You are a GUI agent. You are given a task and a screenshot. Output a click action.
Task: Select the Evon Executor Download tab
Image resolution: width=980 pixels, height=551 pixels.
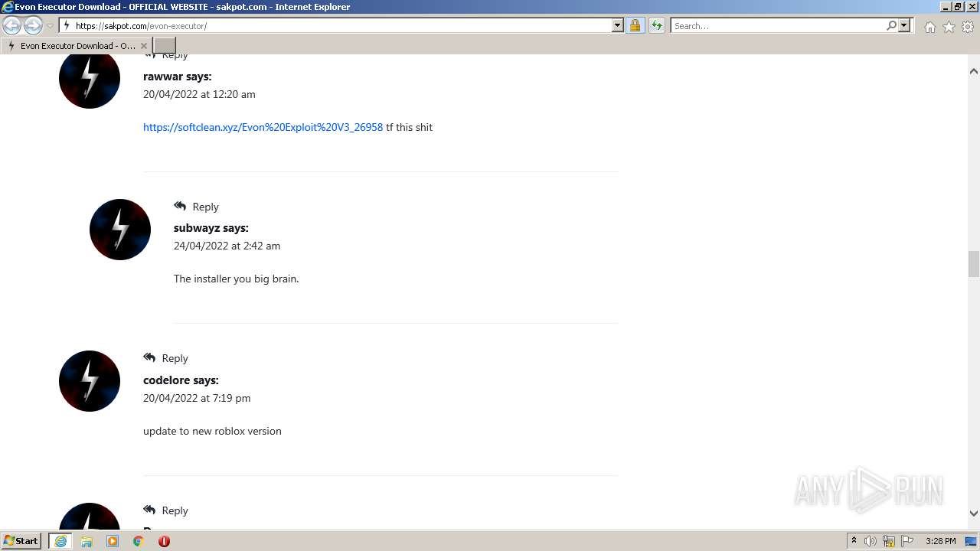[77, 46]
